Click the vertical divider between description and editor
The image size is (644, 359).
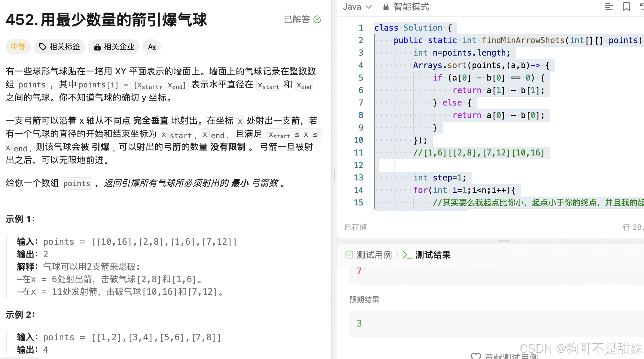[334, 176]
